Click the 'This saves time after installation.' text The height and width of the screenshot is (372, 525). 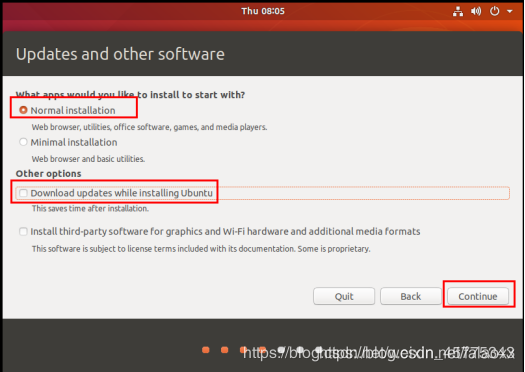point(90,209)
